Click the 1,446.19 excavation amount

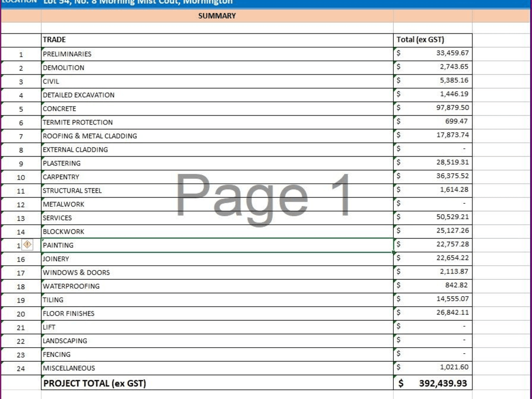454,94
